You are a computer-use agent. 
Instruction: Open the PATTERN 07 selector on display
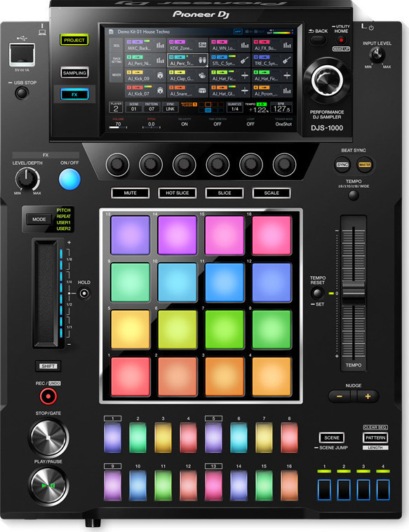(x=152, y=107)
